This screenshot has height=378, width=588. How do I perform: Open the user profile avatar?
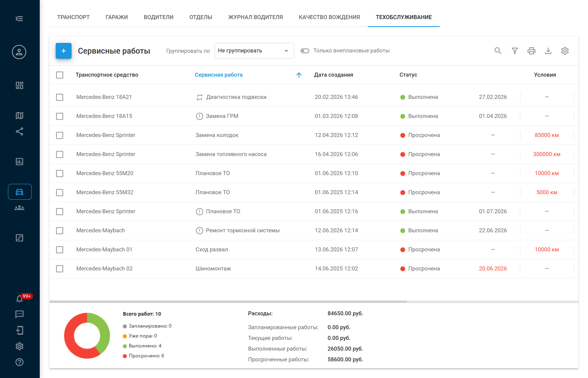coord(19,52)
